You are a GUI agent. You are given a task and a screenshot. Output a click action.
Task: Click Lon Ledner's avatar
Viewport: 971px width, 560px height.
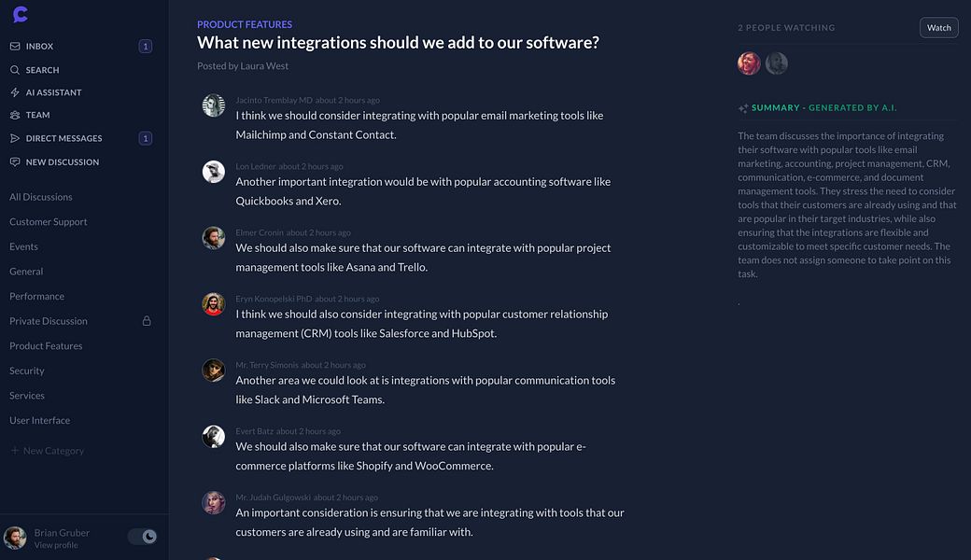point(214,172)
